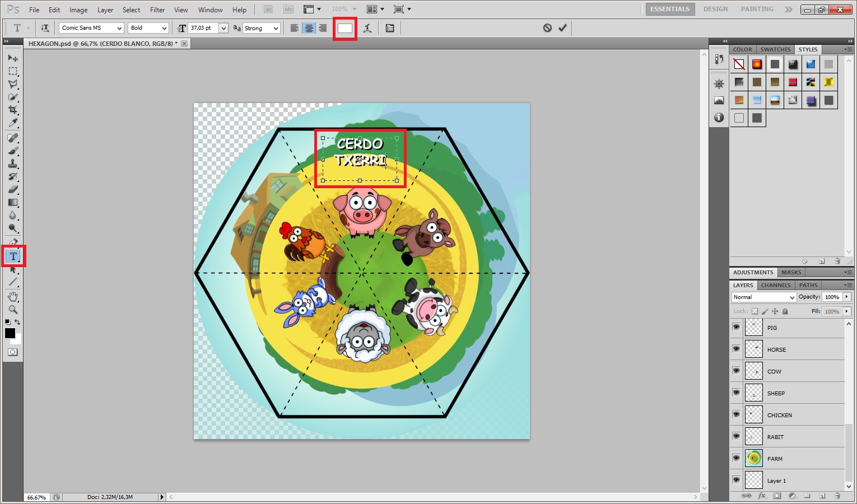This screenshot has width=857, height=504.
Task: Open the Character and Paragraph panels
Action: (x=390, y=28)
